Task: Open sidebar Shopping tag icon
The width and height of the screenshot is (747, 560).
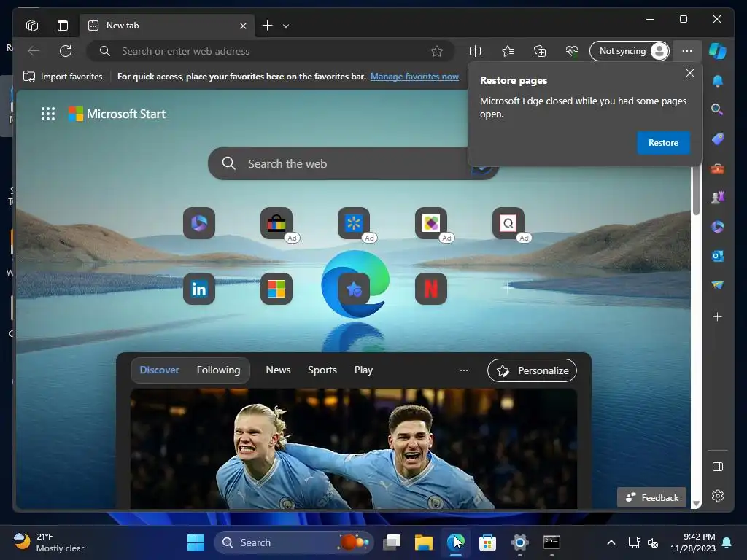Action: [718, 139]
